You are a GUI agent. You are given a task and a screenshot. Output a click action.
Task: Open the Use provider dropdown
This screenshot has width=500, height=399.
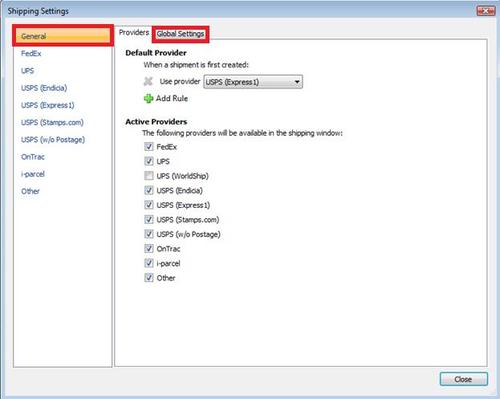pos(253,82)
